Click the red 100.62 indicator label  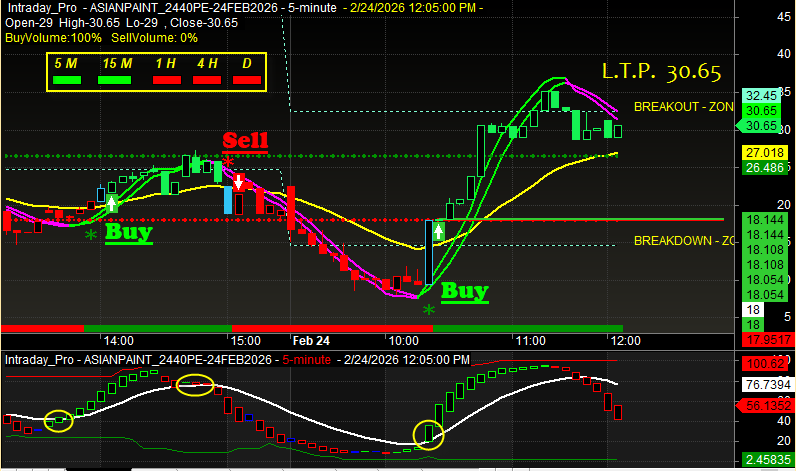click(x=765, y=363)
